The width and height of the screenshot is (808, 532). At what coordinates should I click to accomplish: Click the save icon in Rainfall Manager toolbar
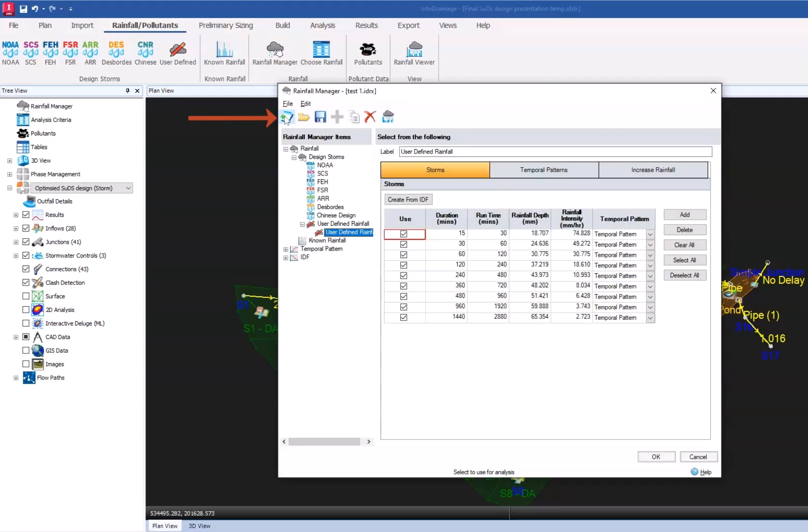[x=320, y=117]
